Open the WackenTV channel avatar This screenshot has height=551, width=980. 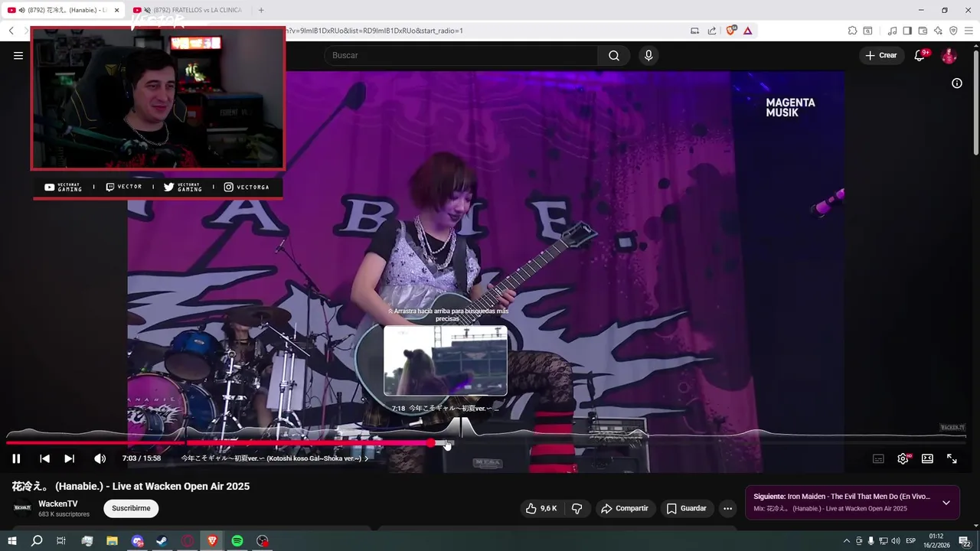[x=22, y=508]
